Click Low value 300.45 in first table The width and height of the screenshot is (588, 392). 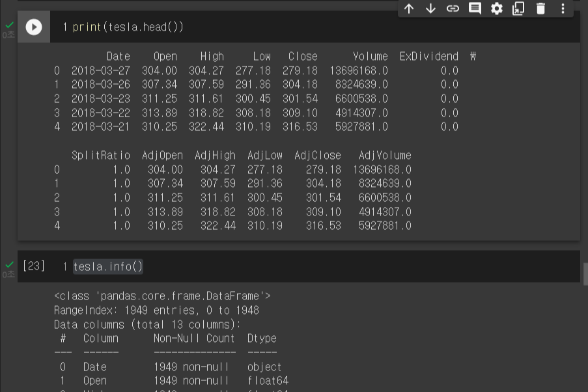tap(253, 99)
